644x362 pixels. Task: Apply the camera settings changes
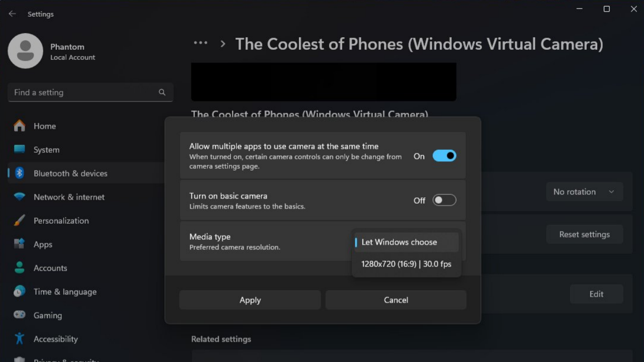(250, 300)
